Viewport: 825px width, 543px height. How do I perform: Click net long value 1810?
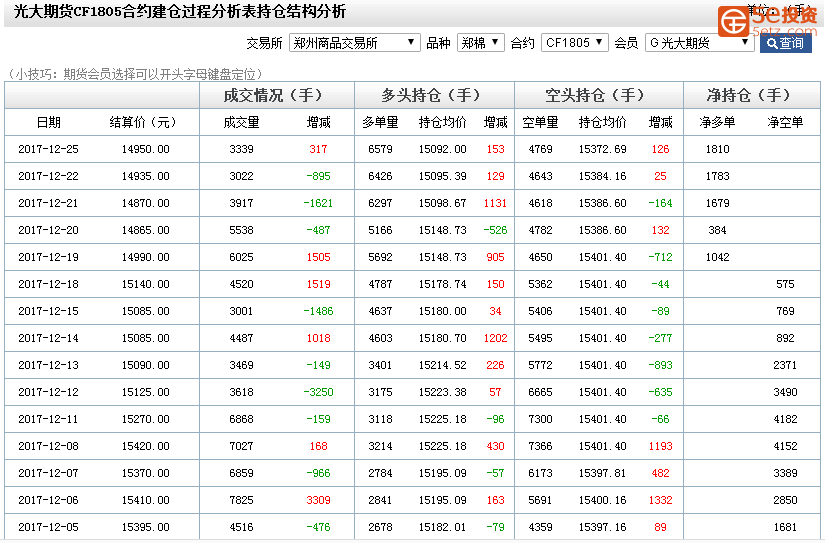pyautogui.click(x=718, y=149)
